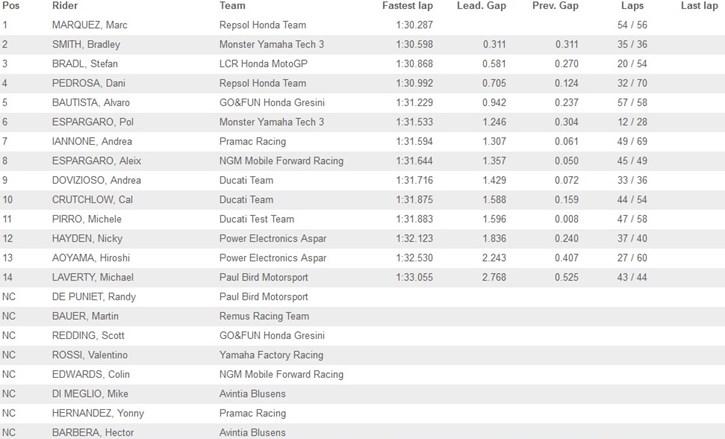Select rider BARBERA, Hector

click(x=93, y=433)
